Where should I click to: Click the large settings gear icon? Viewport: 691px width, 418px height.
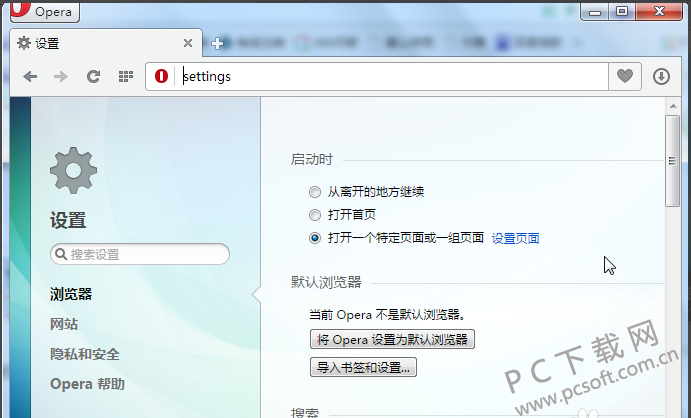coord(73,170)
